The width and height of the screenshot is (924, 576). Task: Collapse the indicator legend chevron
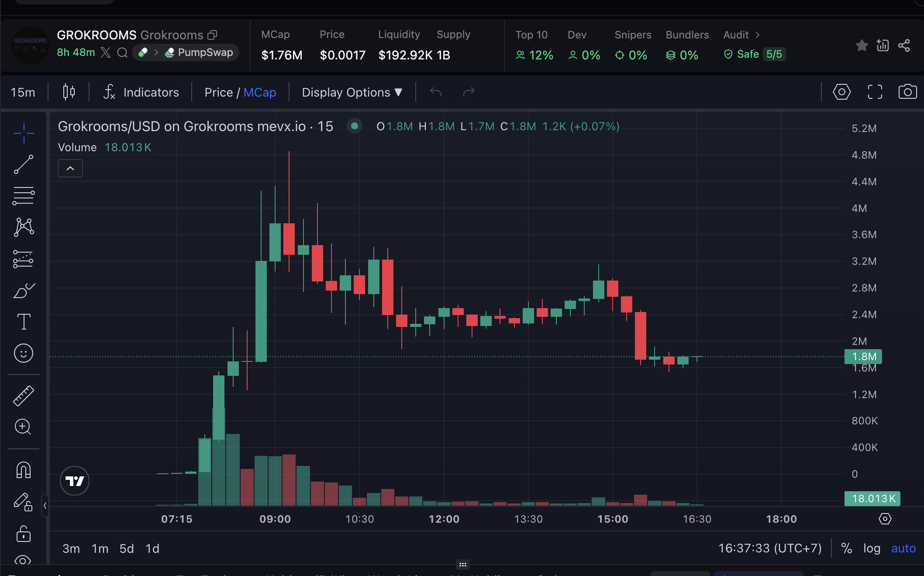pos(70,168)
